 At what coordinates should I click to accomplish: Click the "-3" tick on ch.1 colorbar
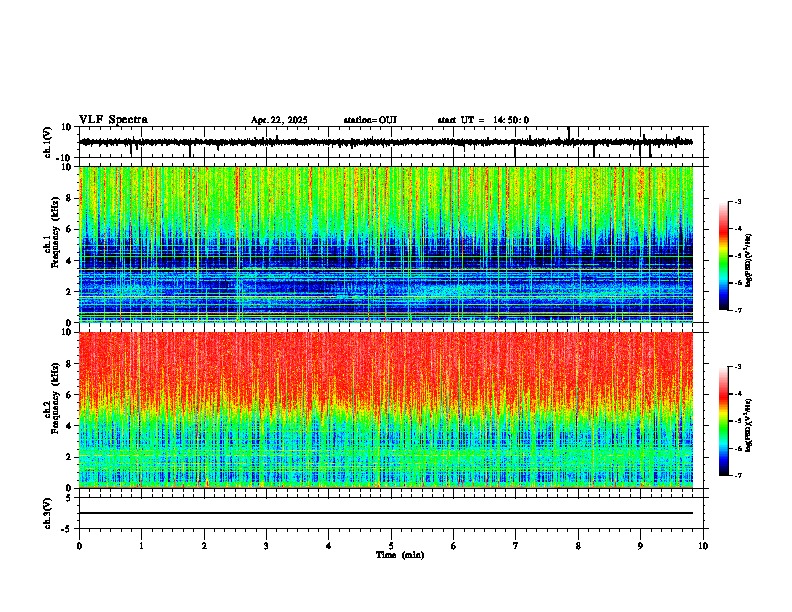click(737, 202)
